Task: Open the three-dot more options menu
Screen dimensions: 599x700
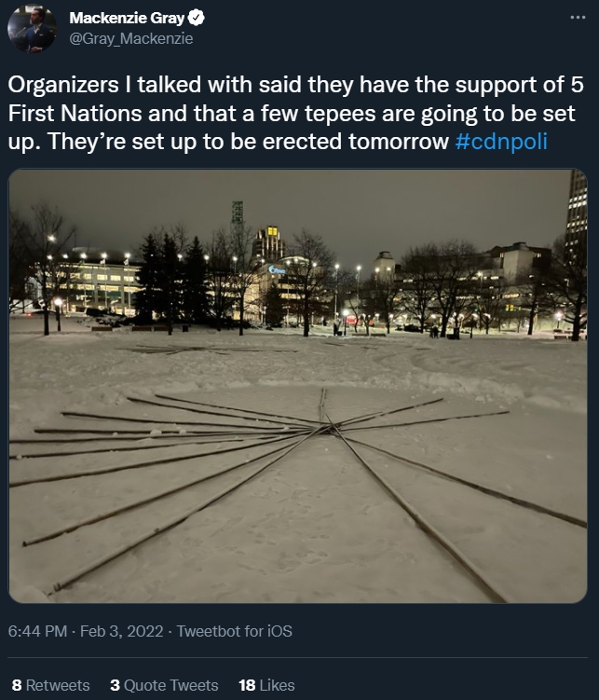Action: (578, 18)
